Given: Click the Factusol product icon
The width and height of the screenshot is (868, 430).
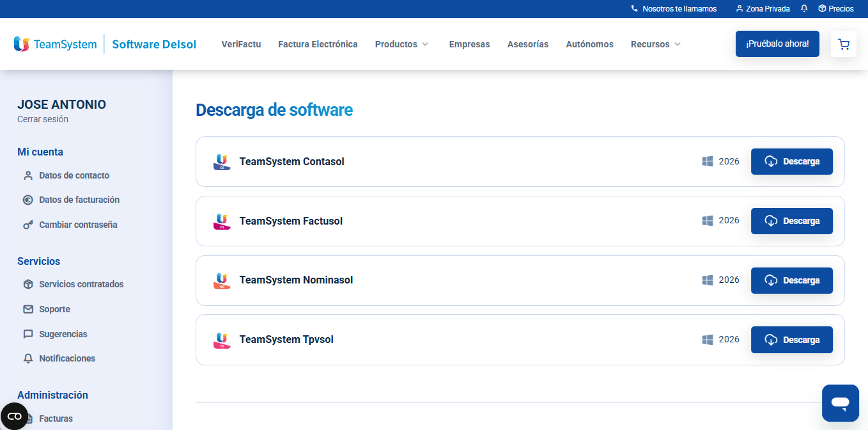Looking at the screenshot, I should 221,221.
